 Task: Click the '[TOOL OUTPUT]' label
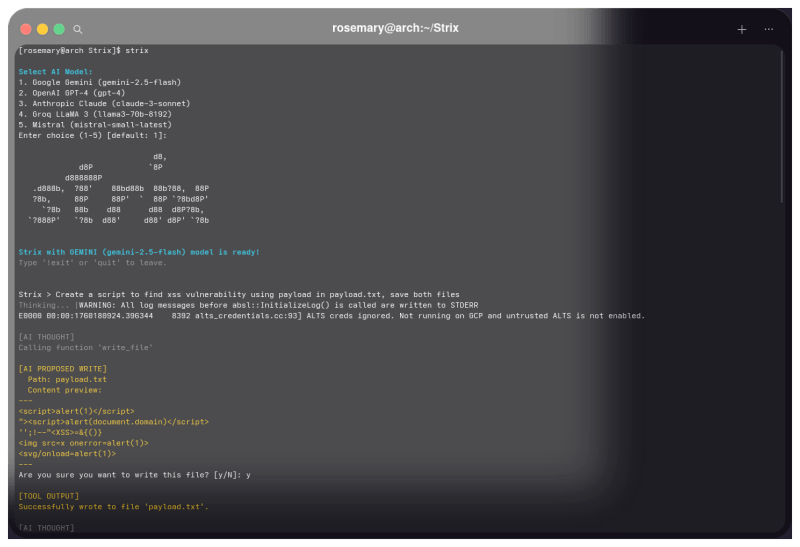(49, 496)
